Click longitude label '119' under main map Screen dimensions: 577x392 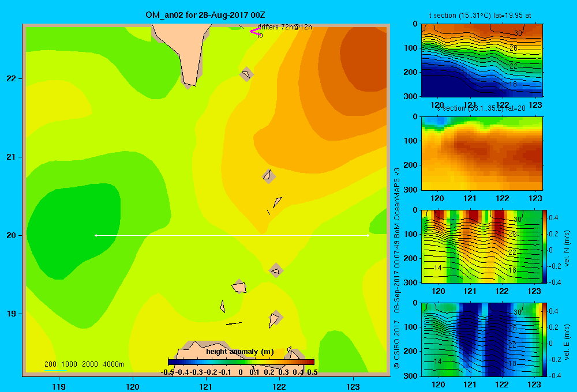(x=59, y=386)
